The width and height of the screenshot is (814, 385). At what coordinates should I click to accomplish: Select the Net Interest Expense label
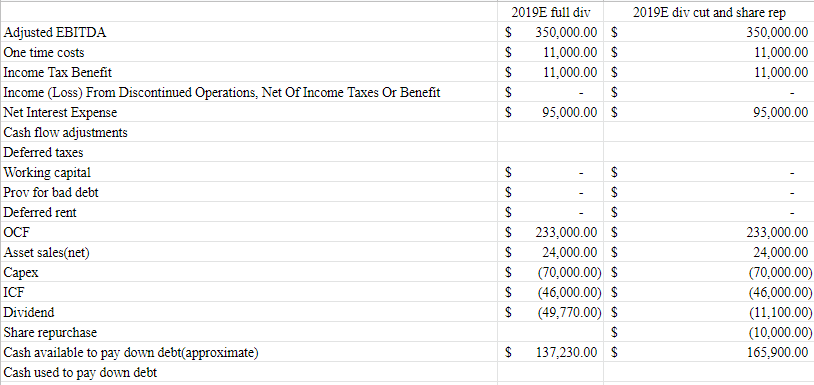[x=60, y=113]
